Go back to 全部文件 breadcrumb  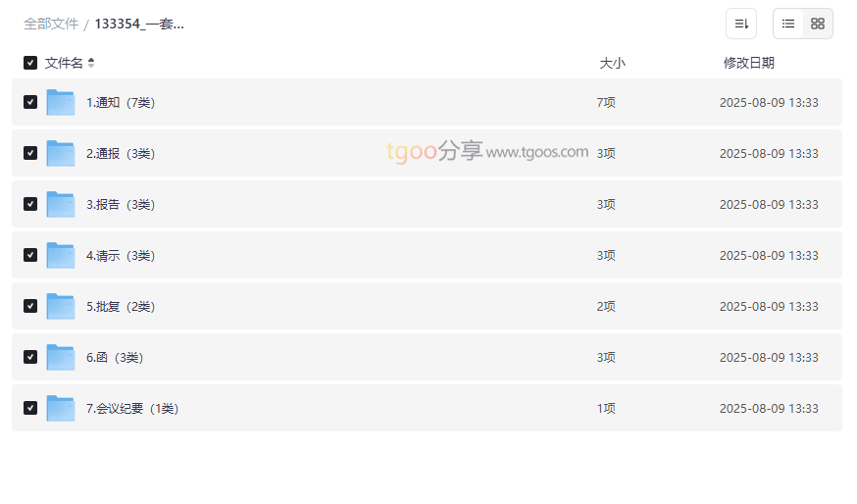(51, 24)
